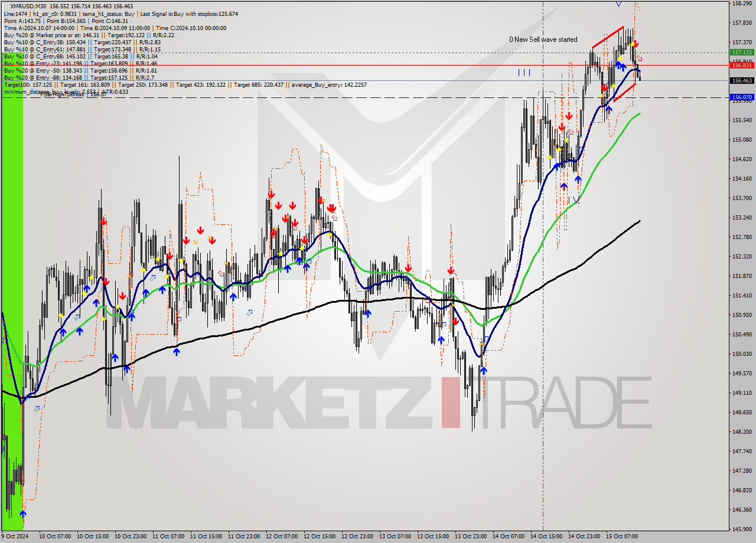This screenshot has height=543, width=756.
Task: Click the 146.360 price axis label
Action: click(x=741, y=509)
